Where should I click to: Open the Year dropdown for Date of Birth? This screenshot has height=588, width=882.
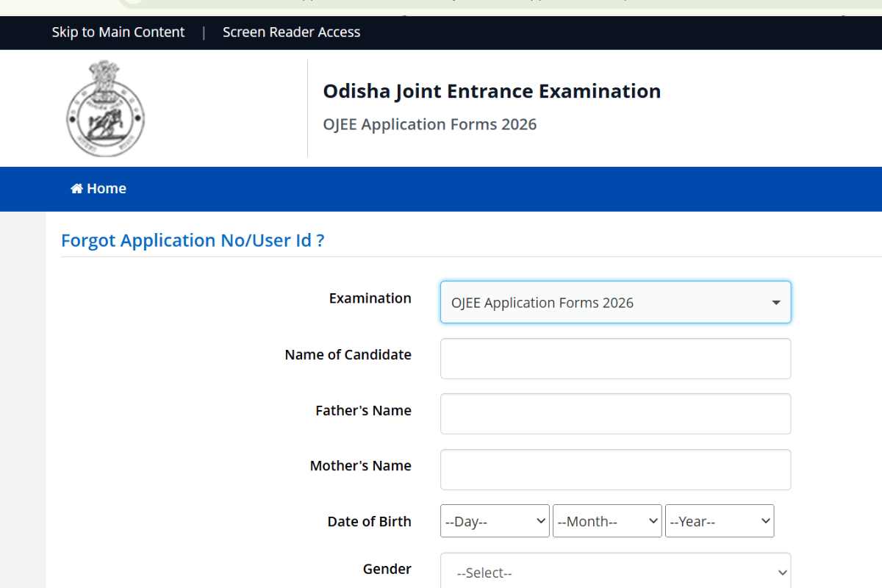[719, 520]
